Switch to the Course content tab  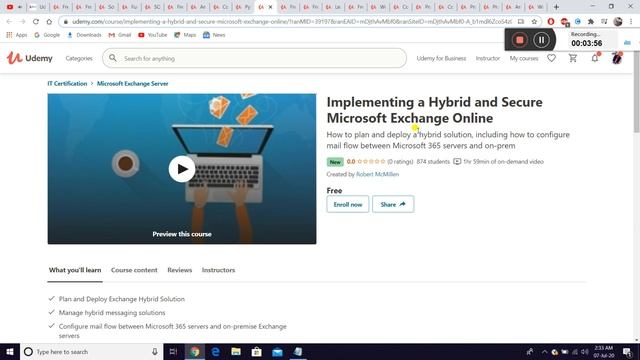(134, 270)
